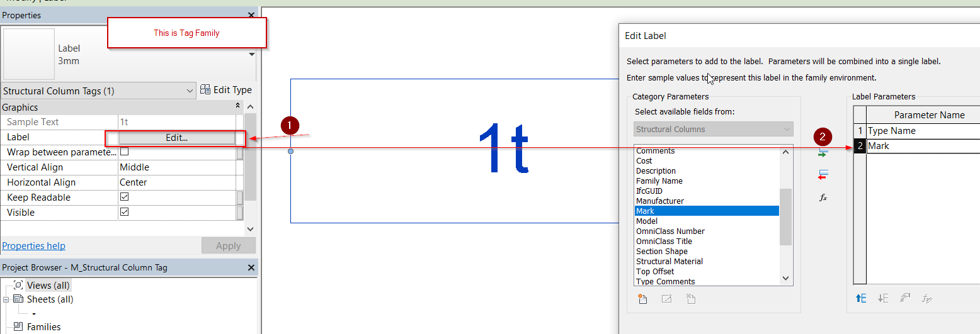This screenshot has width=980, height=334.
Task: Select Family Name in the parameter list
Action: point(659,181)
